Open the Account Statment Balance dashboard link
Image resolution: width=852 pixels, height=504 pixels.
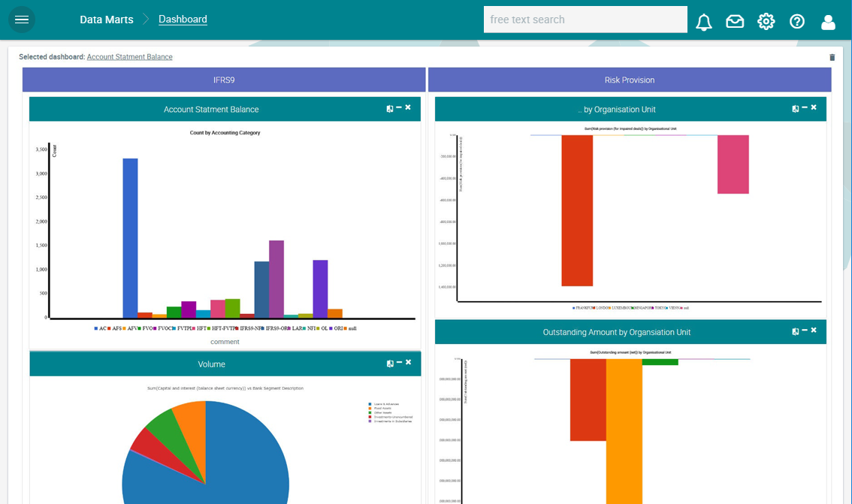[x=129, y=57]
